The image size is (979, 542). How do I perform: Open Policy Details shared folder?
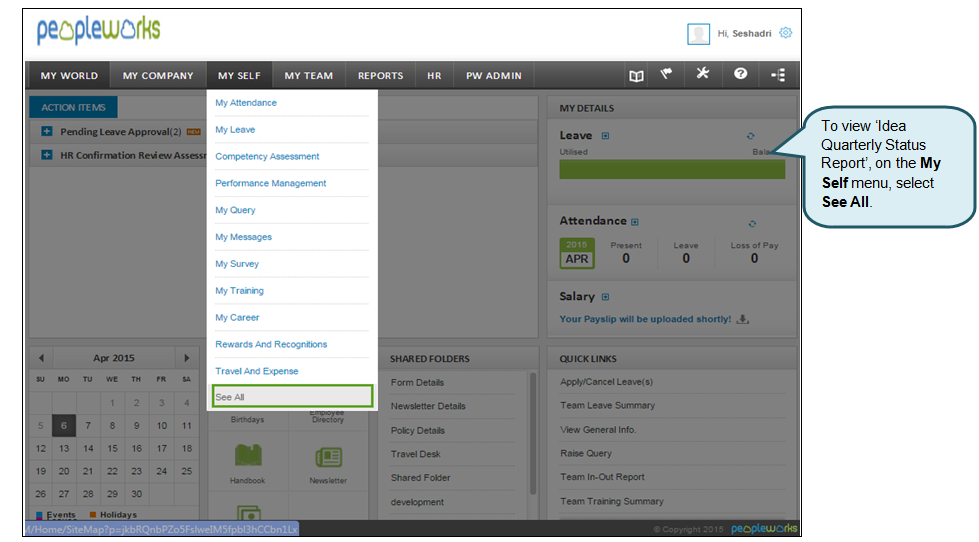tap(418, 430)
